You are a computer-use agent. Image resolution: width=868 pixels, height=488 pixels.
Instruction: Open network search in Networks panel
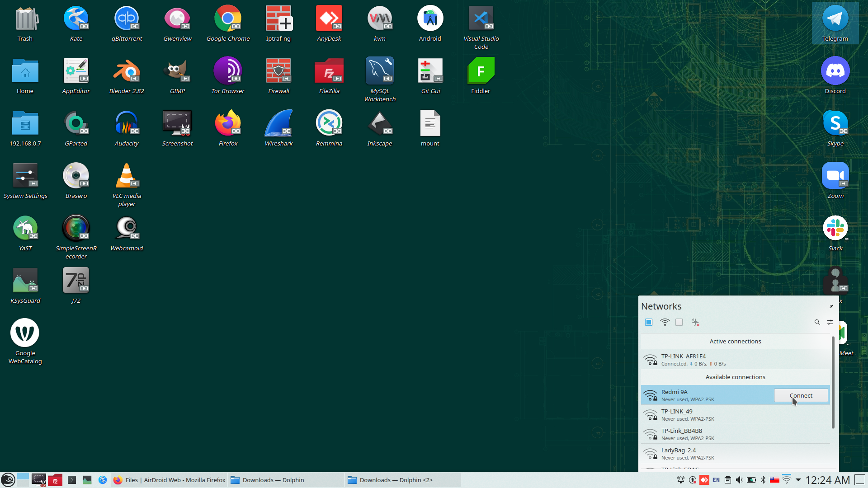(817, 322)
